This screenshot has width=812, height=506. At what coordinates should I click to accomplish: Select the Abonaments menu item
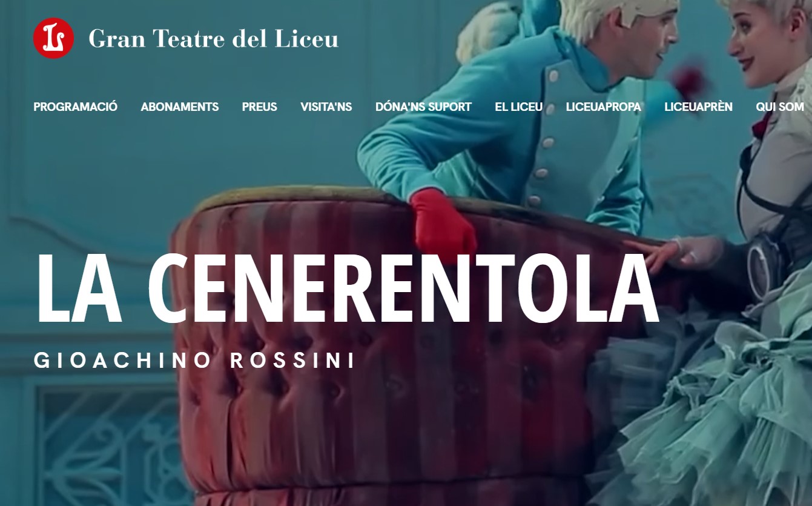coord(180,107)
